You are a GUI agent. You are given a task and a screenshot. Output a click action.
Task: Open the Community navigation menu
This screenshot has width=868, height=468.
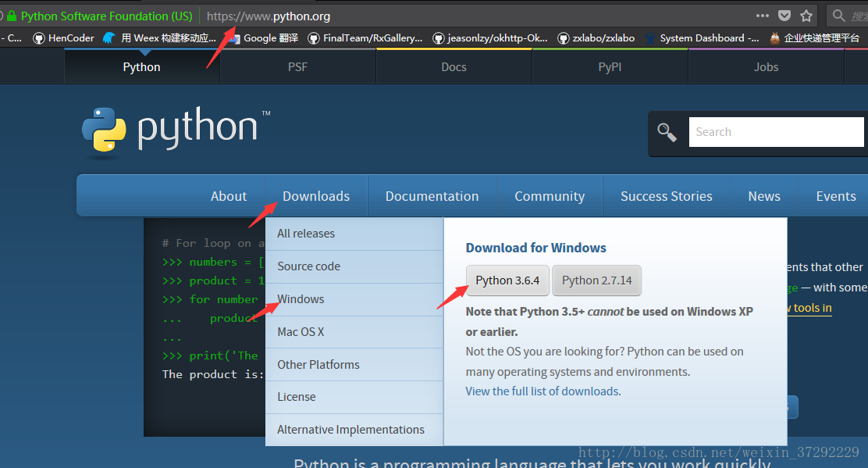(x=550, y=196)
